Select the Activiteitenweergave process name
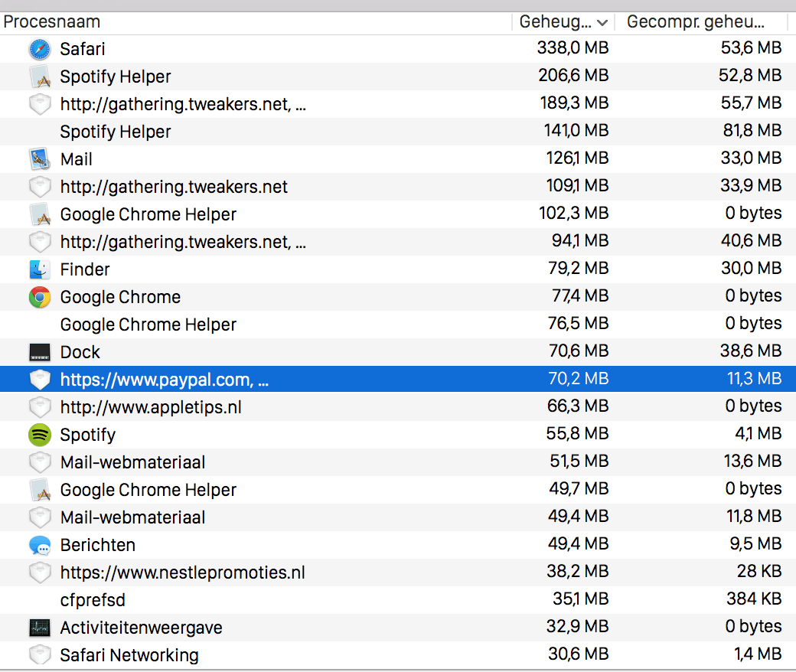The width and height of the screenshot is (796, 672). 141,628
